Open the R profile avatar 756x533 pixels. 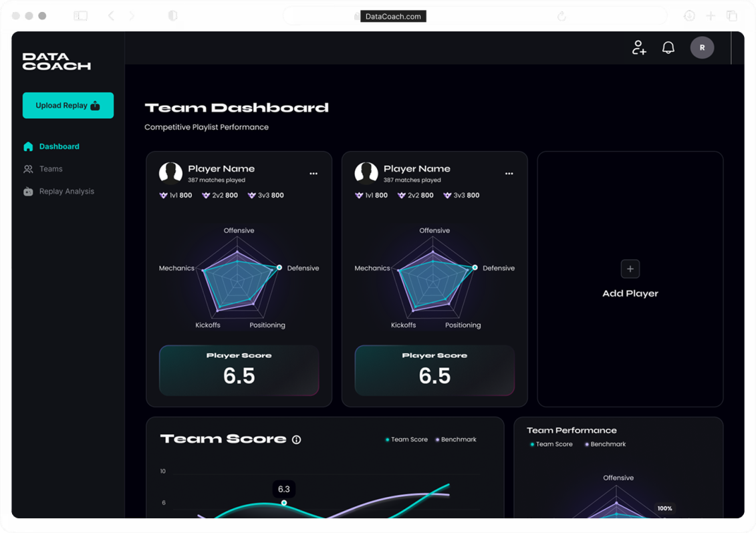702,47
